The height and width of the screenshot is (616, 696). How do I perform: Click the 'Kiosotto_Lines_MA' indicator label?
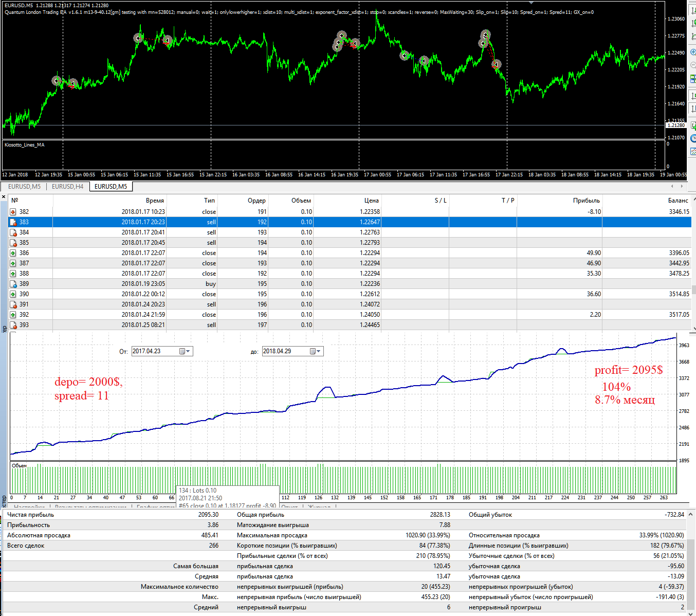(24, 145)
